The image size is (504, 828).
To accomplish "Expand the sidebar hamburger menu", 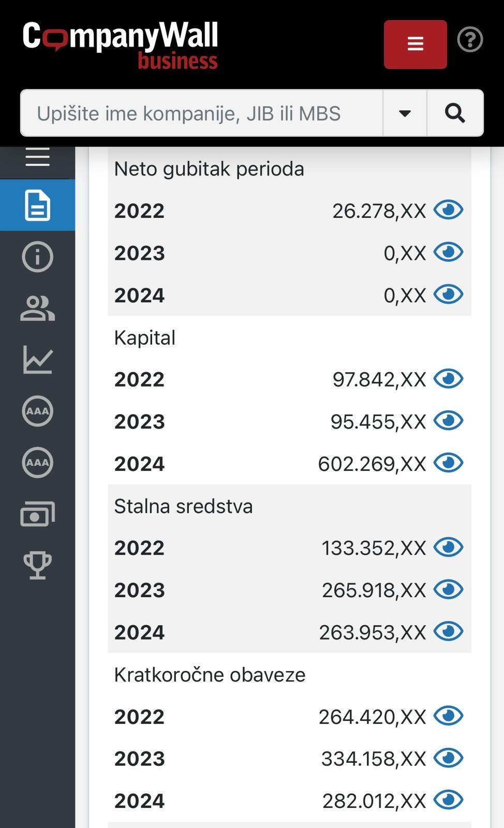I will [x=37, y=157].
